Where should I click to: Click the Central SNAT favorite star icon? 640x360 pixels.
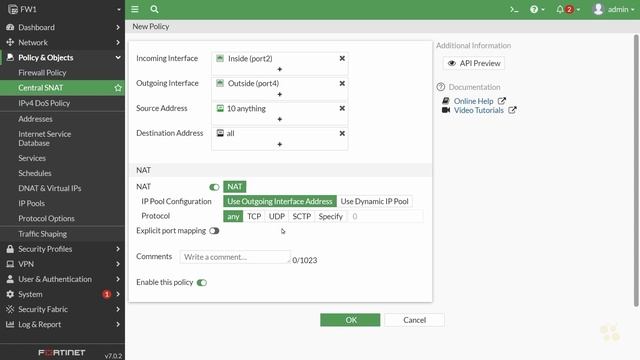point(118,88)
